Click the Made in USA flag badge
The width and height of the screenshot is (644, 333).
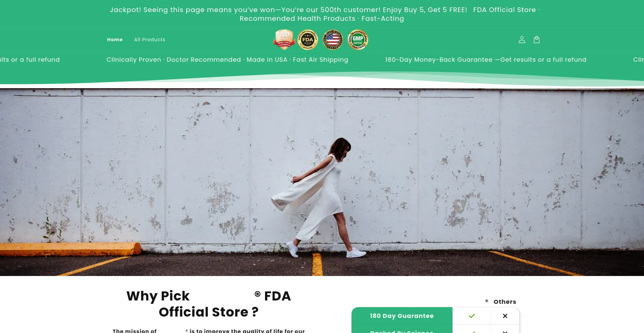[x=333, y=40]
